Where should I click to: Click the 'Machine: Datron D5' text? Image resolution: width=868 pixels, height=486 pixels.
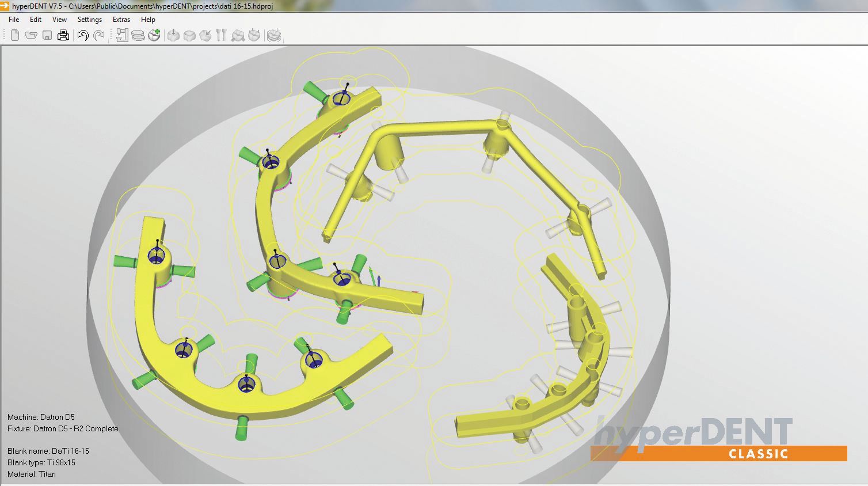(x=41, y=417)
